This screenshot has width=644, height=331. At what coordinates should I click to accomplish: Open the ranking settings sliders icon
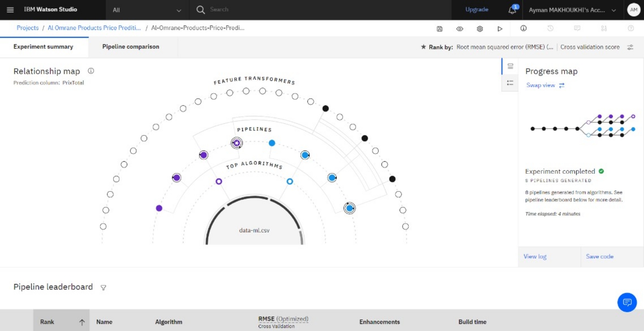[x=630, y=47]
